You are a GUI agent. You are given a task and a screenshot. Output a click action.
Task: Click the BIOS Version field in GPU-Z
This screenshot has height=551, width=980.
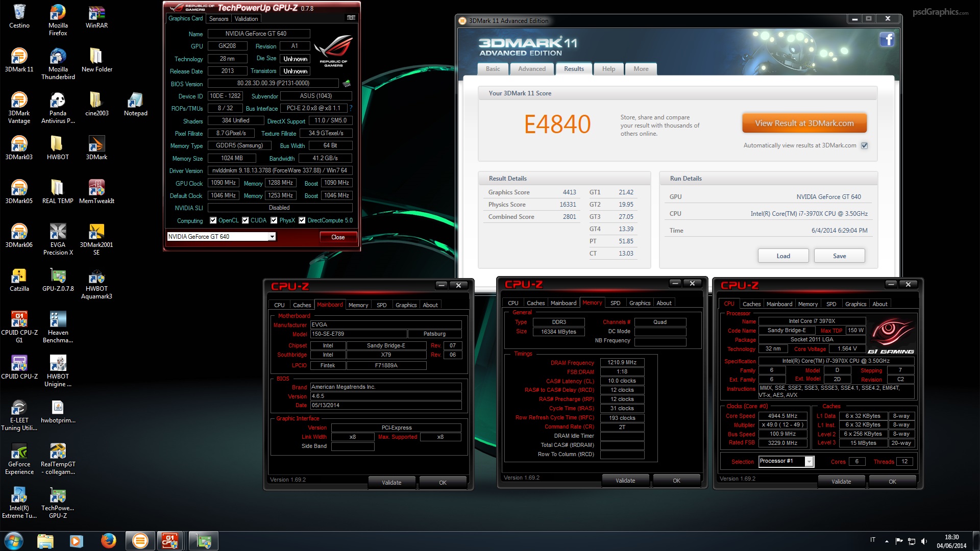273,83
